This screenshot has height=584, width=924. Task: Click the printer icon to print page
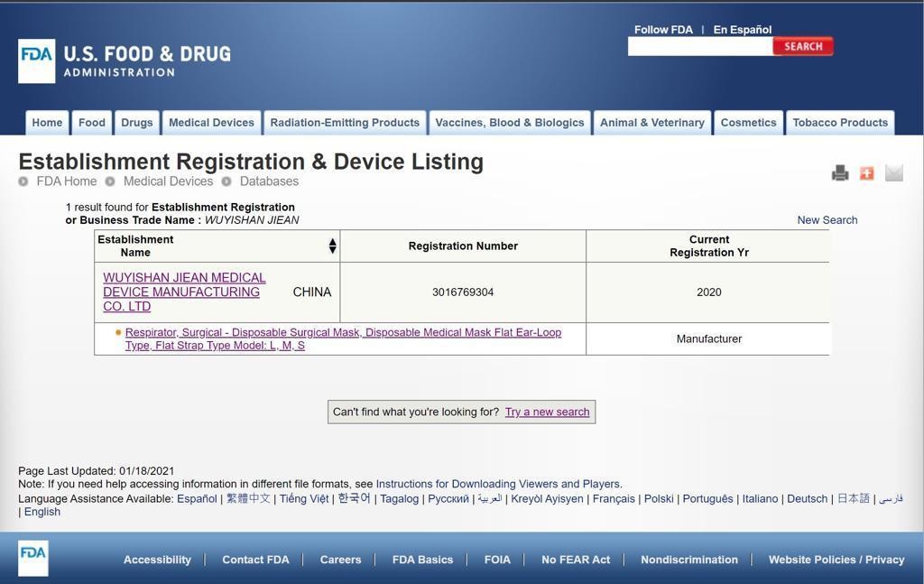840,173
